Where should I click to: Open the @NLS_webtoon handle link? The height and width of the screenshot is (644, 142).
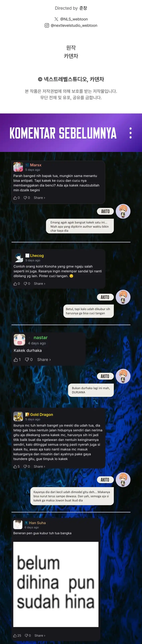pyautogui.click(x=74, y=19)
